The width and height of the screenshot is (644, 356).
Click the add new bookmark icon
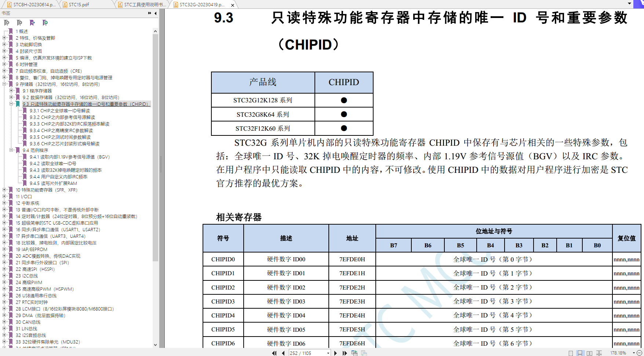(19, 23)
